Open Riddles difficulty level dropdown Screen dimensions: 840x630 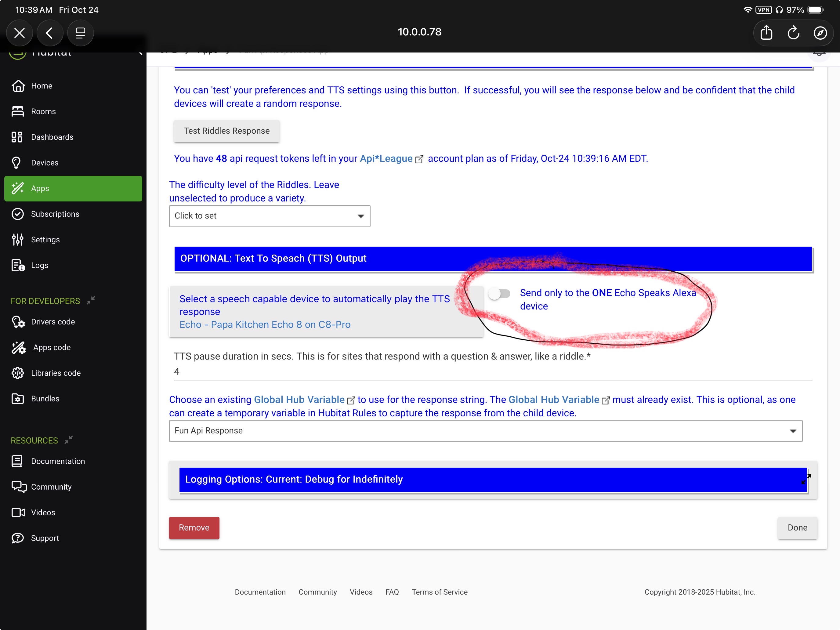tap(269, 216)
